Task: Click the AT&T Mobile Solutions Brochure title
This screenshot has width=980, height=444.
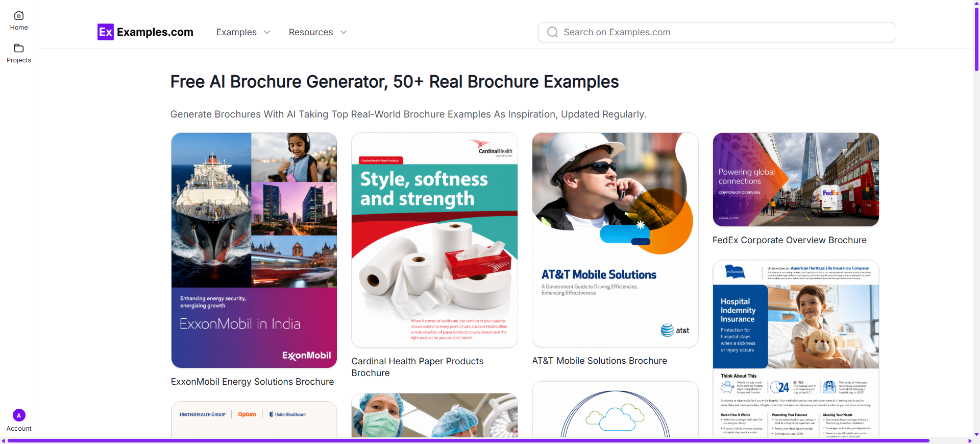Action: pos(599,361)
